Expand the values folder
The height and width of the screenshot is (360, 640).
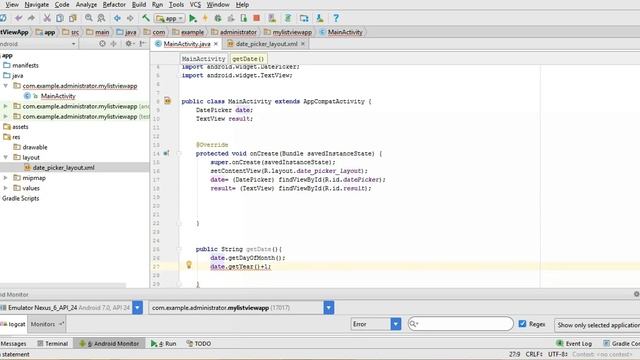click(6, 188)
